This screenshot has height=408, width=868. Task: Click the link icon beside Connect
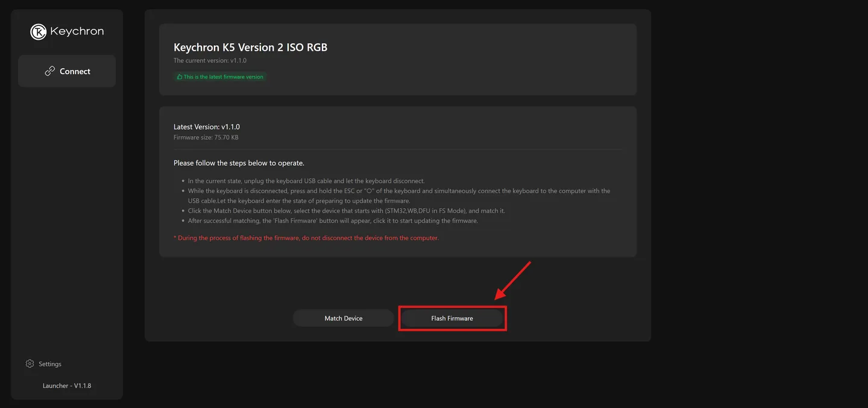click(50, 71)
